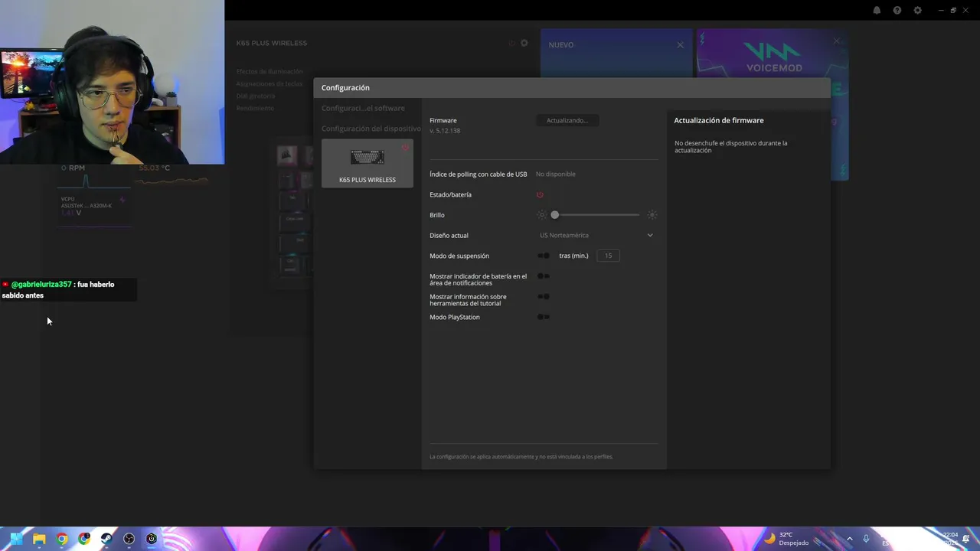The image size is (980, 551).
Task: Open the Windows Start menu
Action: click(16, 539)
